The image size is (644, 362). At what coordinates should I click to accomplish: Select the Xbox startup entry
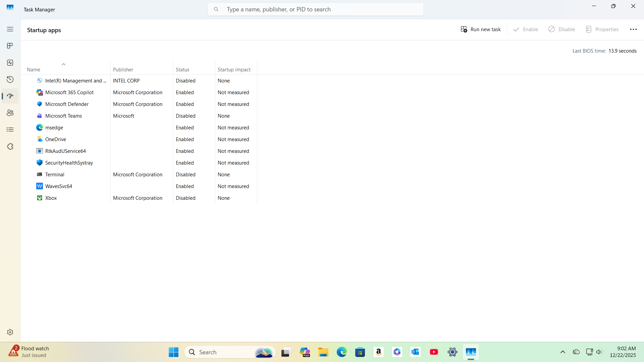[x=51, y=198]
